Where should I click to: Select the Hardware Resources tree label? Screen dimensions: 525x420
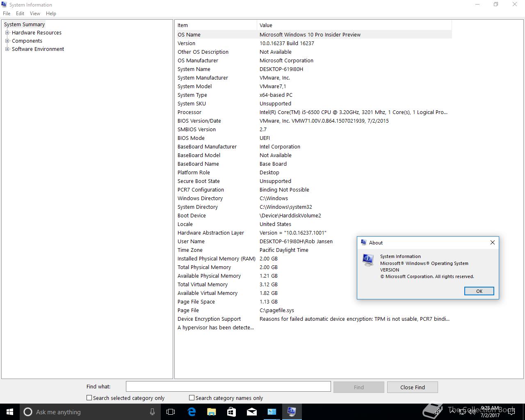pos(37,32)
